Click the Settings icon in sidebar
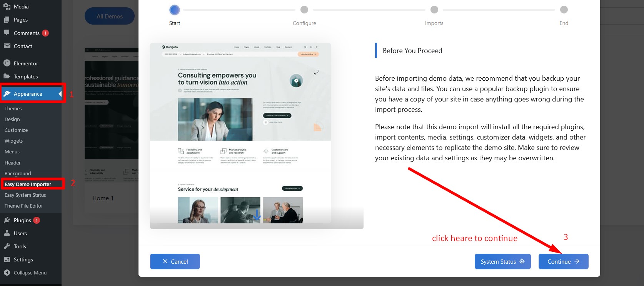Viewport: 644px width, 286px height. tap(7, 259)
